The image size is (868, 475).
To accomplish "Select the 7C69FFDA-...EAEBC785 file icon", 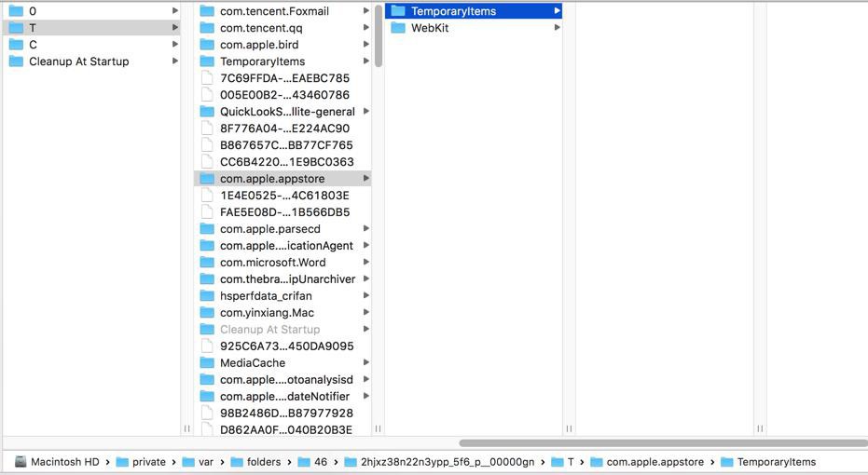I will click(x=207, y=78).
